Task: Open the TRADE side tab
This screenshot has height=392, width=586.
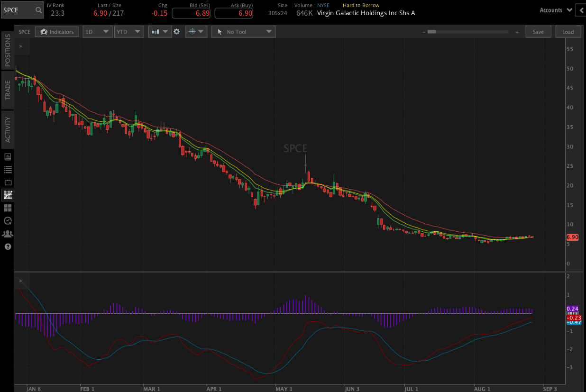Action: pos(8,90)
